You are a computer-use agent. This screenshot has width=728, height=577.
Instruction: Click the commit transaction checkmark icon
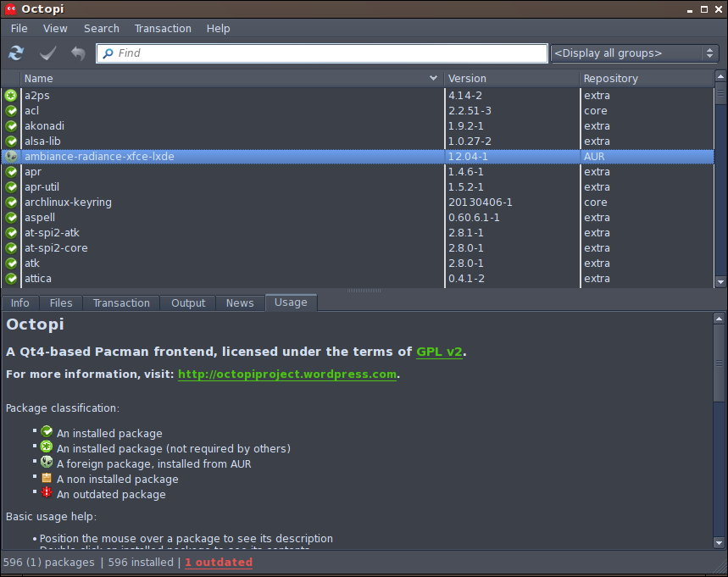point(47,53)
